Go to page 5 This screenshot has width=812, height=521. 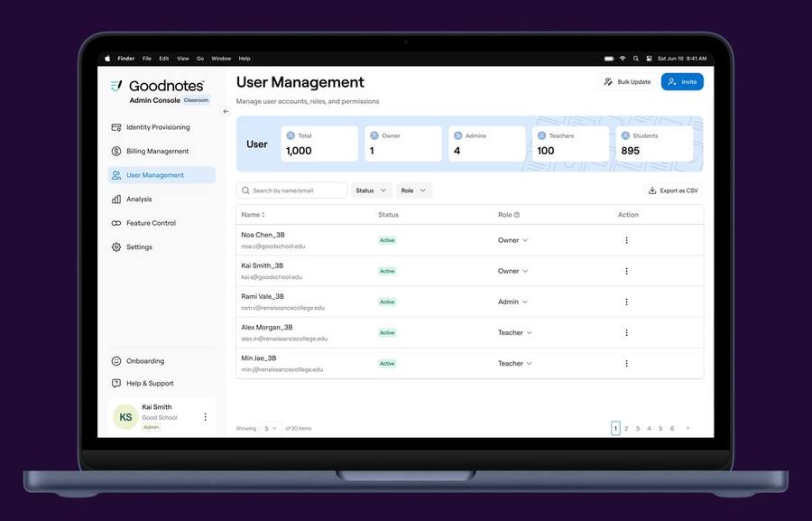click(x=660, y=428)
